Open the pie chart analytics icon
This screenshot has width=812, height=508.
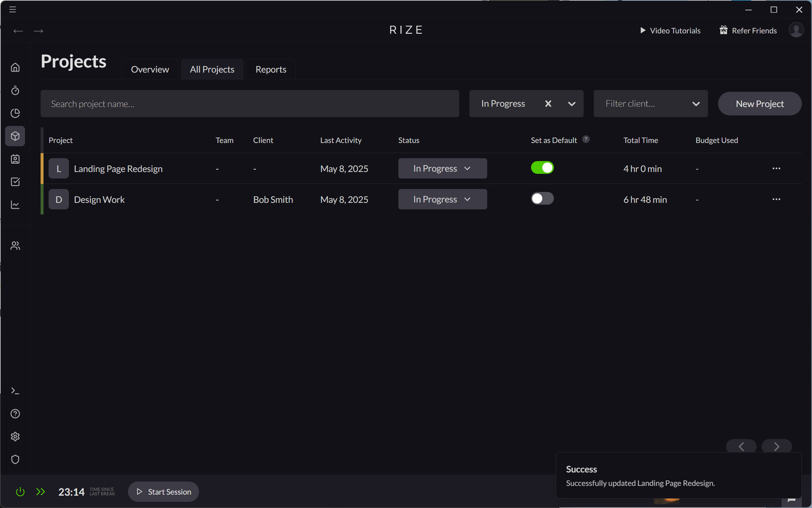tap(15, 113)
